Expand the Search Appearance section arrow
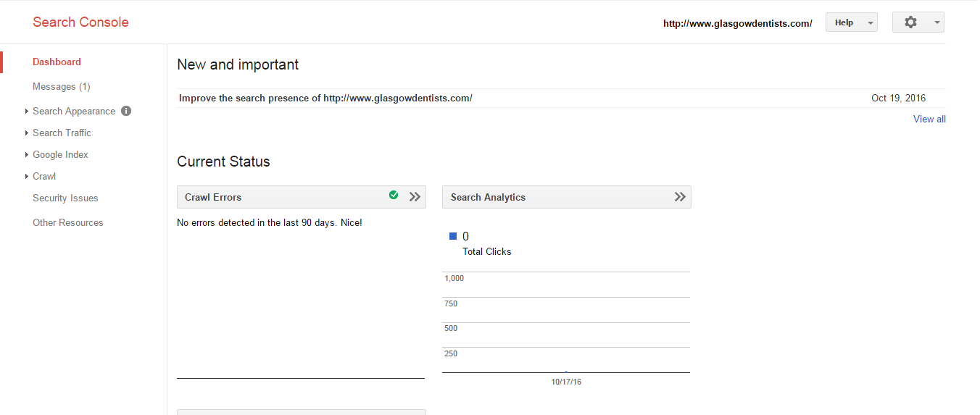This screenshot has height=415, width=980. click(x=26, y=112)
